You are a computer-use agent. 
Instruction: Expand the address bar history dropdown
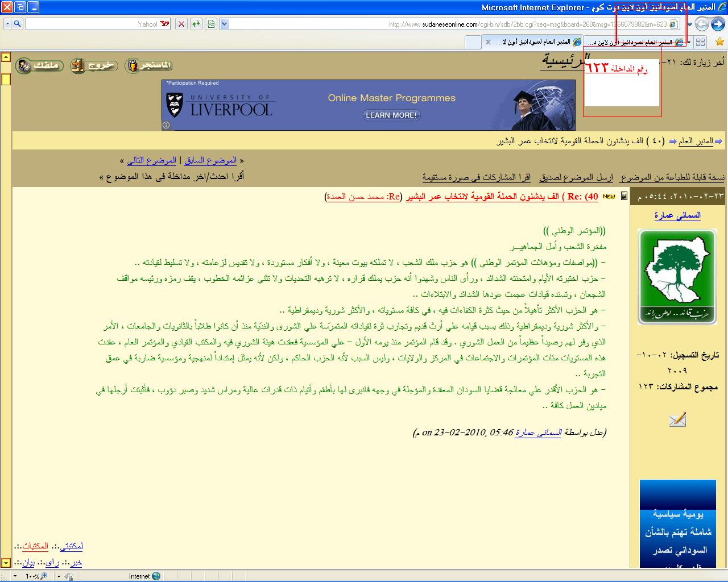(224, 24)
